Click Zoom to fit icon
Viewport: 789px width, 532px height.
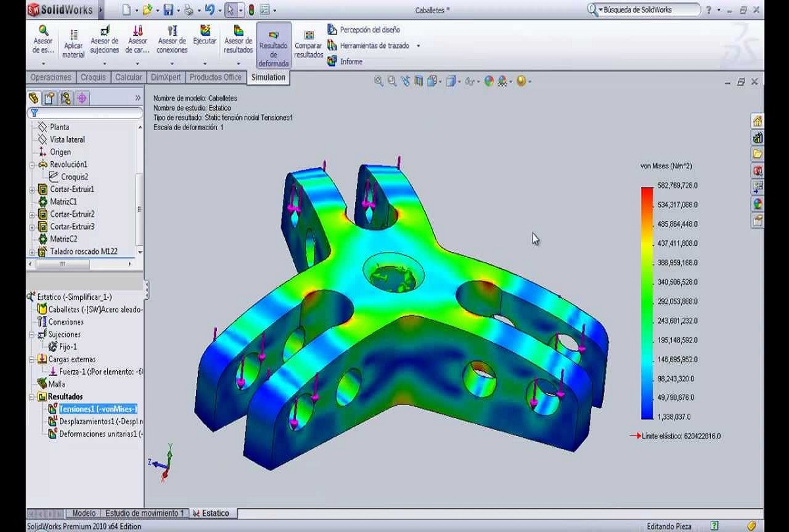(379, 82)
